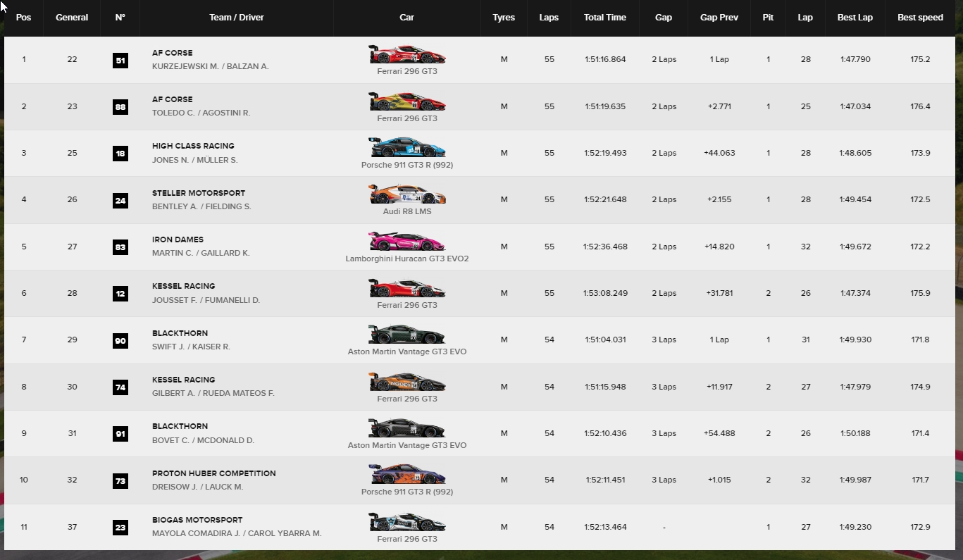Click total time 1:53:08.249

(605, 293)
